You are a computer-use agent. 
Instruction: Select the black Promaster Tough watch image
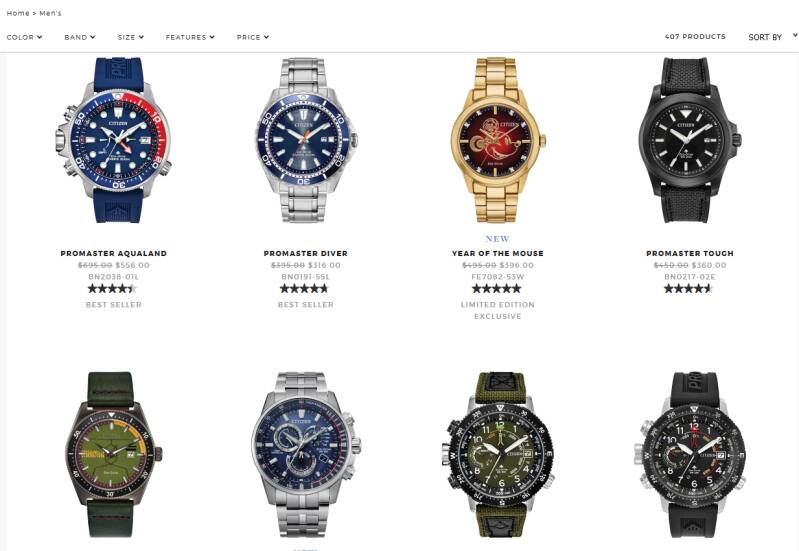click(x=690, y=140)
